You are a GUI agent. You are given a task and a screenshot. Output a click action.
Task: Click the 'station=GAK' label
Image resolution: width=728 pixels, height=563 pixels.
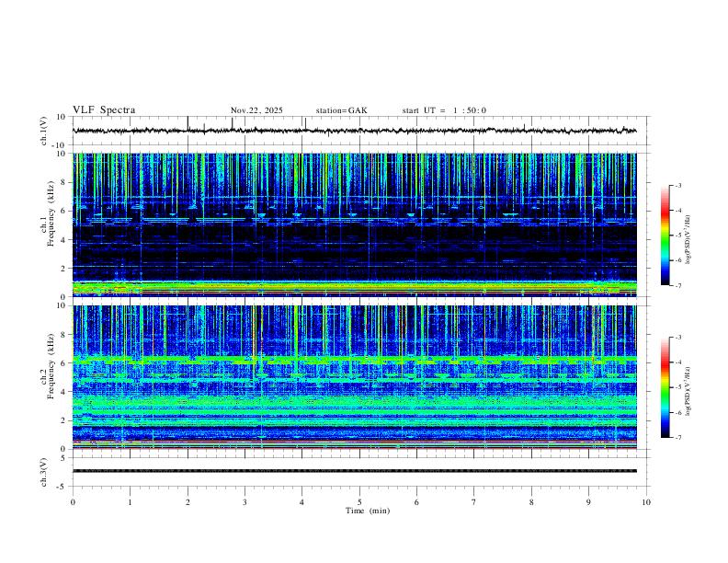(341, 110)
